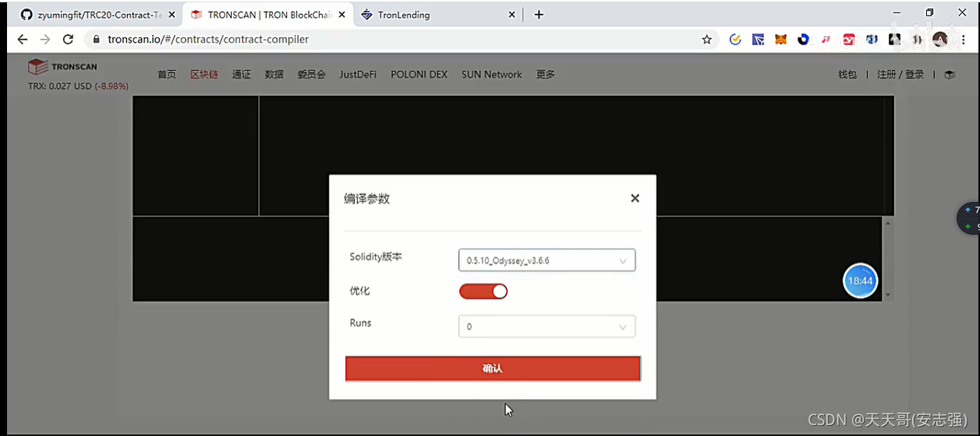Open the MetaMask fox extension
The width and height of the screenshot is (980, 436).
780,39
